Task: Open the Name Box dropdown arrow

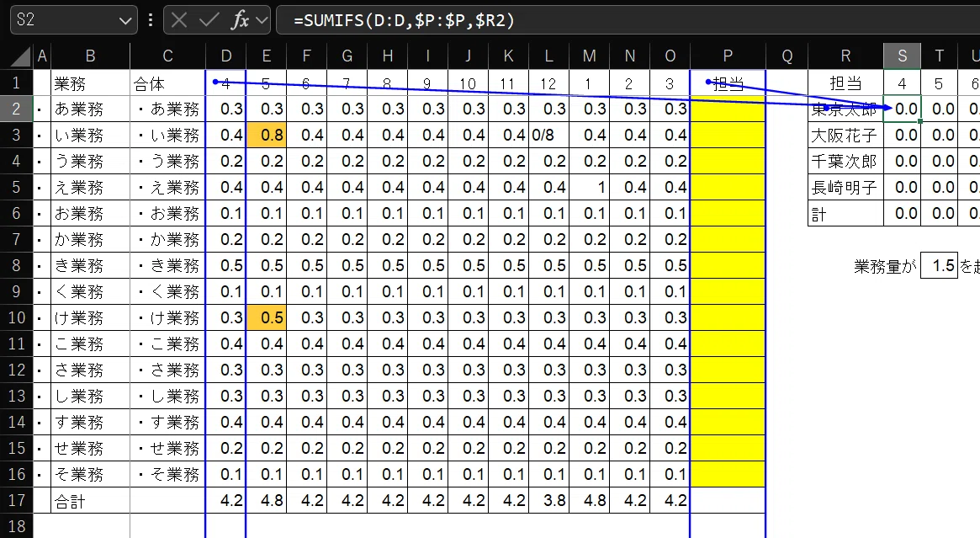Action: coord(124,21)
